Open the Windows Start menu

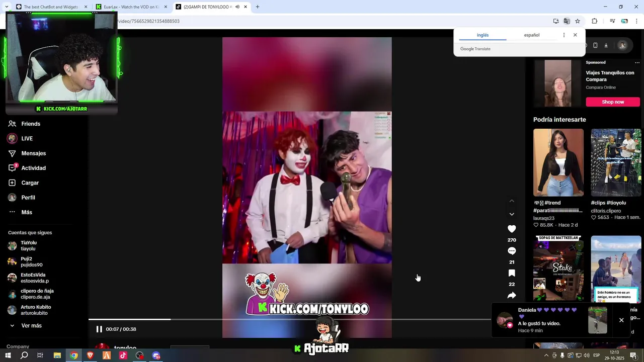click(x=8, y=355)
